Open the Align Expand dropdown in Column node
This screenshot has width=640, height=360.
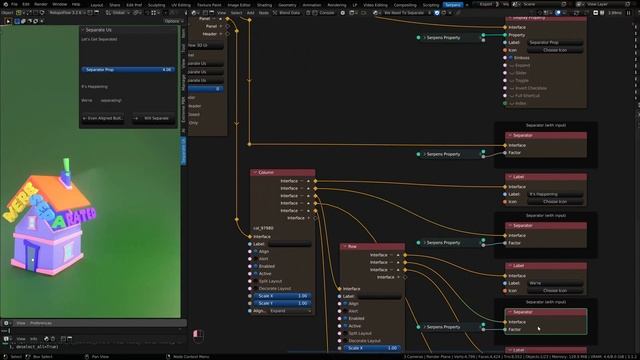[290, 311]
